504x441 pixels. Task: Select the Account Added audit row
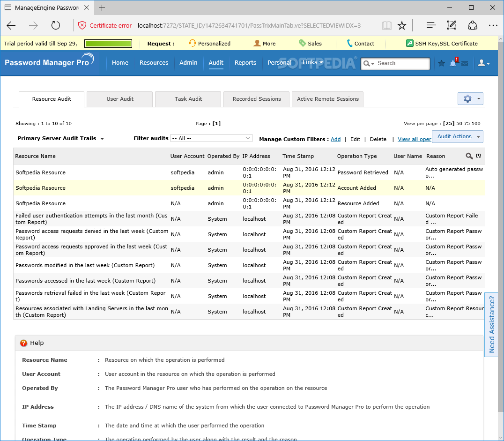(x=249, y=188)
